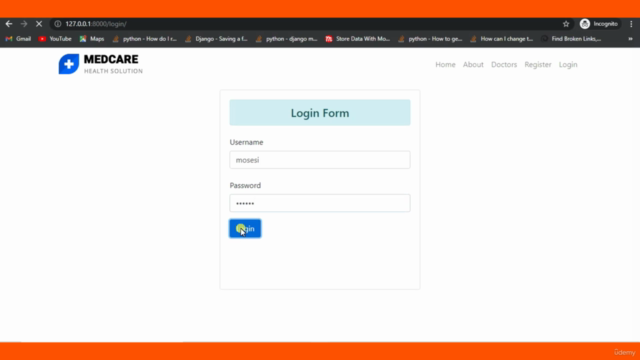Viewport: 640px width, 360px height.
Task: Open Chrome three-dot menu
Action: click(x=631, y=24)
